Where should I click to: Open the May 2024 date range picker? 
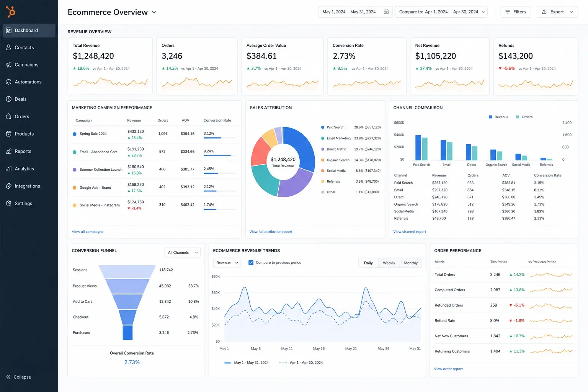(355, 12)
